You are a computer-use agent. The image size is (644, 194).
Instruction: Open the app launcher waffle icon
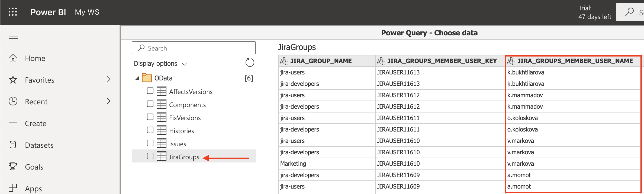13,12
